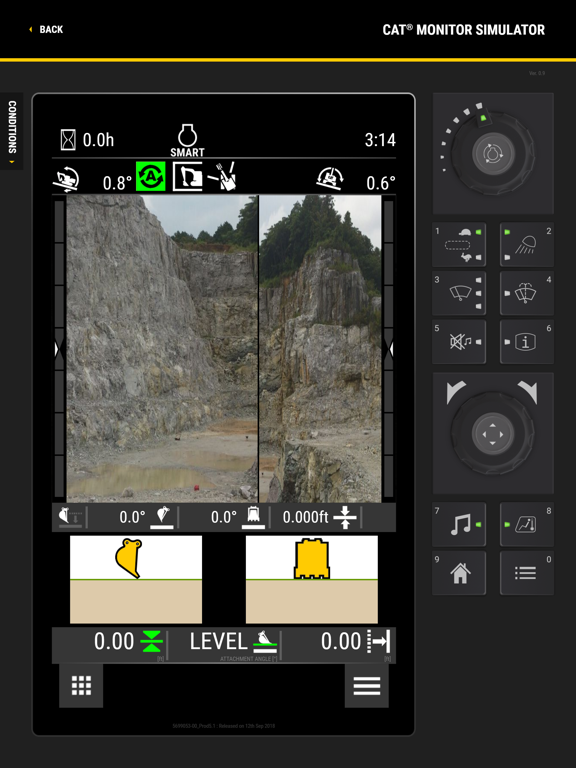This screenshot has height=768, width=576.
Task: Click the 0.00 depth value
Action: point(114,642)
